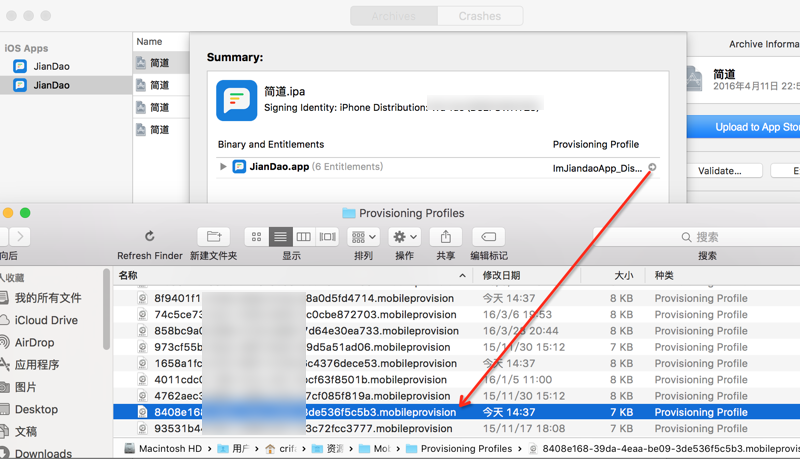The image size is (800, 459).
Task: Click the Validate... button
Action: (x=719, y=171)
